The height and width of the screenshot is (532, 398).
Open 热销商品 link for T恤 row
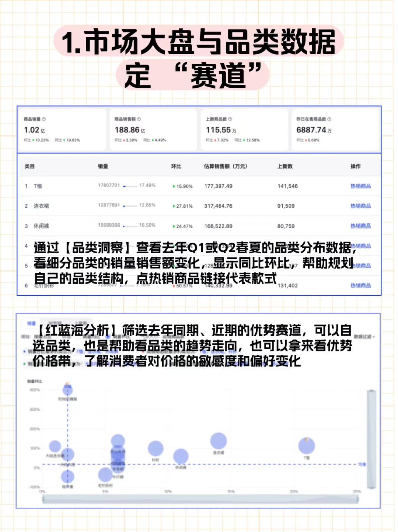point(360,186)
